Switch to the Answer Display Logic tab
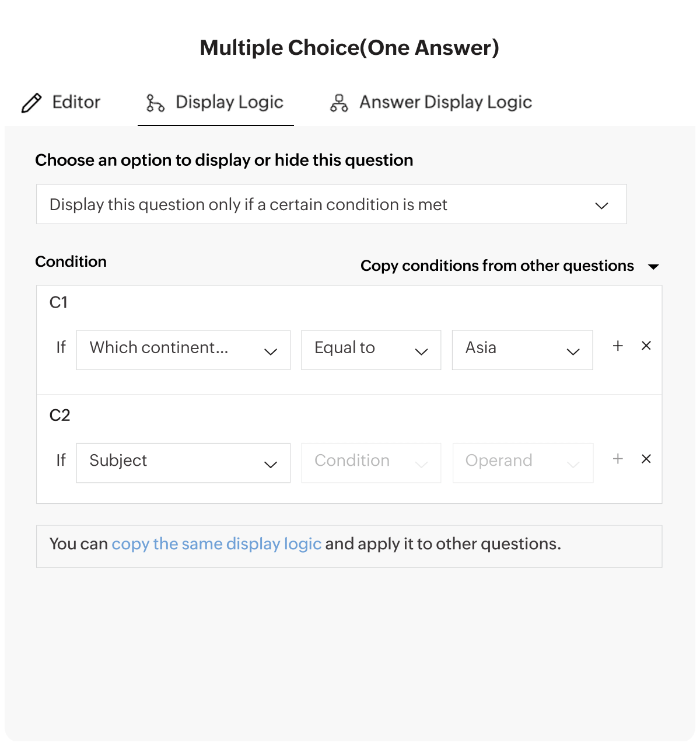This screenshot has width=700, height=746. pos(446,102)
